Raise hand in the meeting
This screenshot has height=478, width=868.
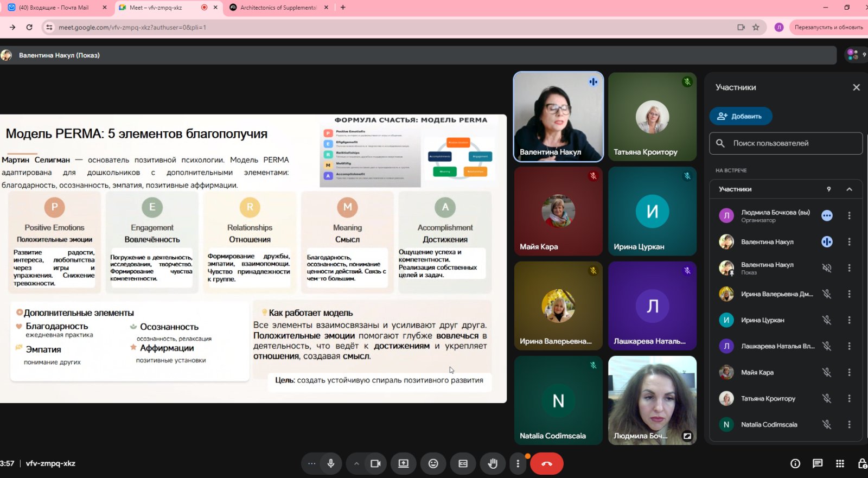pyautogui.click(x=492, y=463)
